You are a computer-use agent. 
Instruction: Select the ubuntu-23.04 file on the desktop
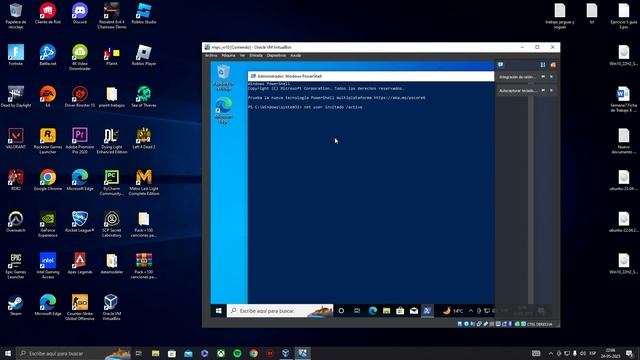[x=623, y=180]
